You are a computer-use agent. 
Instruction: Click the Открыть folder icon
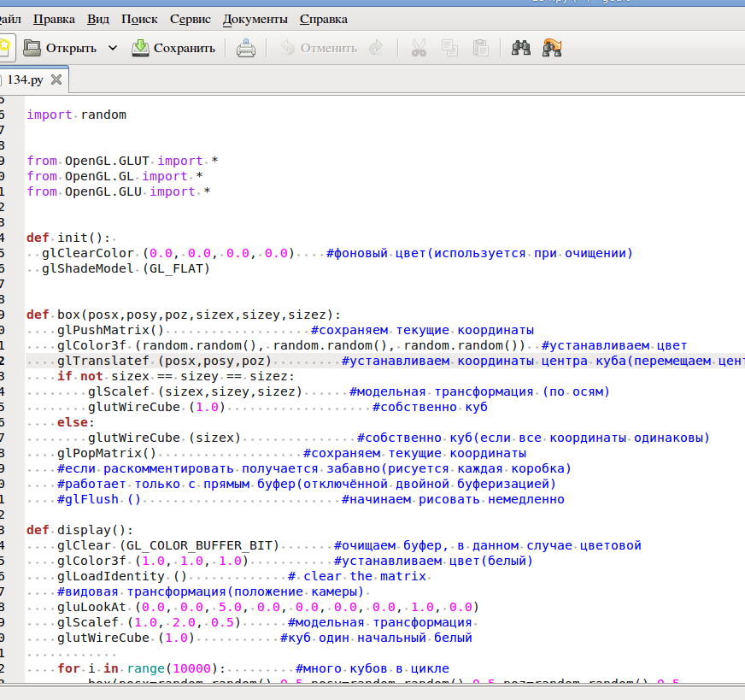(33, 48)
